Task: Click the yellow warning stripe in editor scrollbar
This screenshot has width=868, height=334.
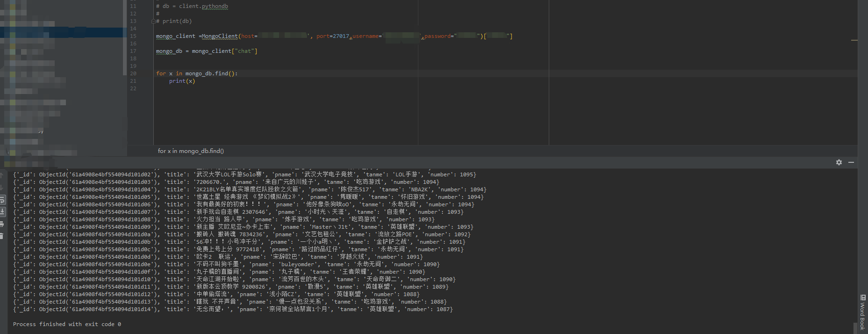Action: point(854,40)
